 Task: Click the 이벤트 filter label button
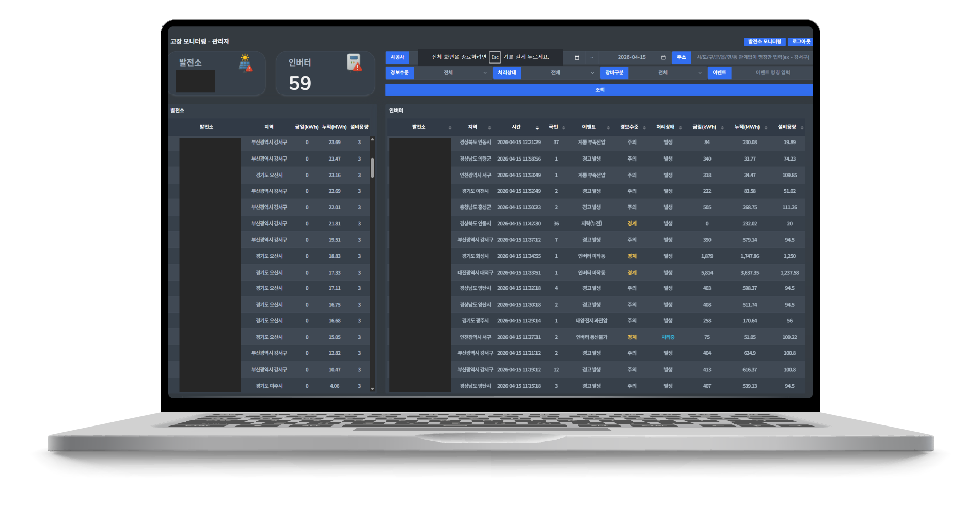[719, 73]
